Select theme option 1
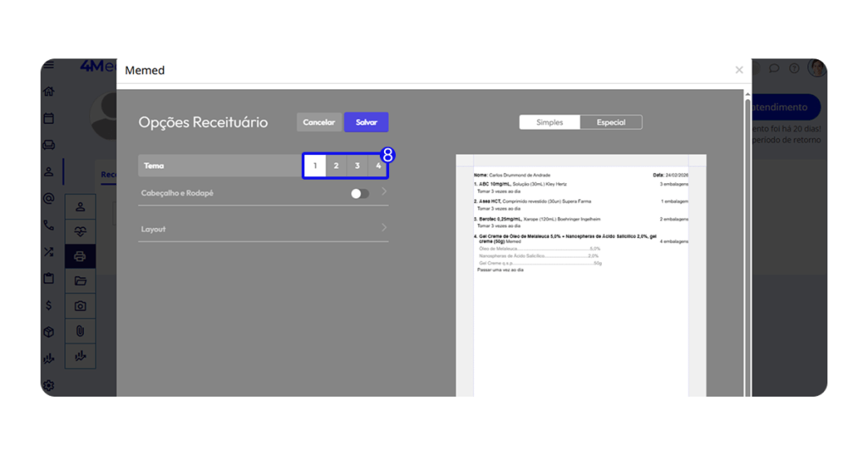This screenshot has height=456, width=868. [315, 165]
